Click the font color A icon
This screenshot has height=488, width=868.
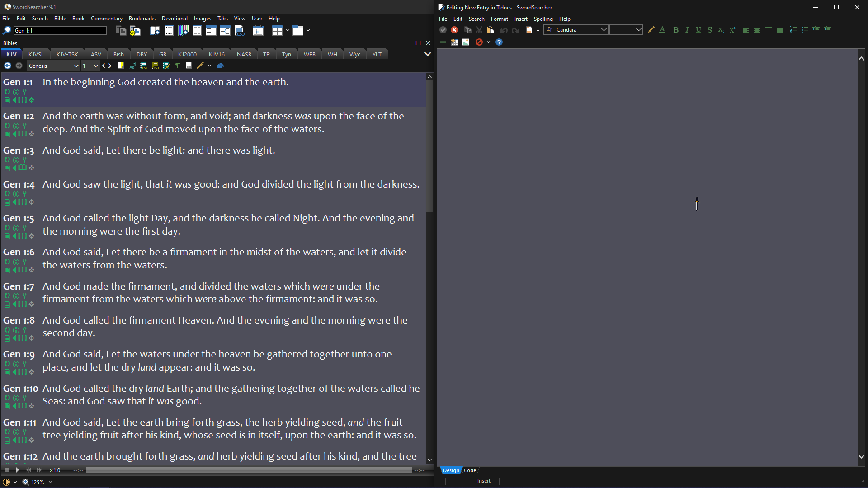tap(662, 30)
